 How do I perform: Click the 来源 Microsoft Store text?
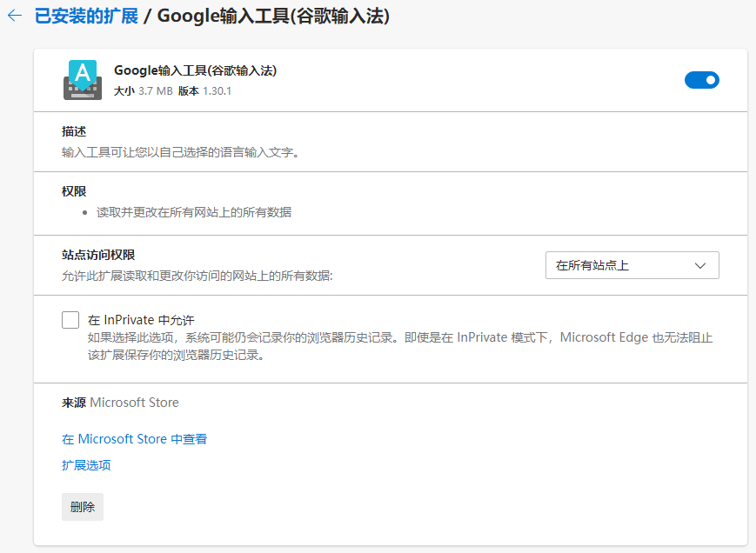[120, 403]
